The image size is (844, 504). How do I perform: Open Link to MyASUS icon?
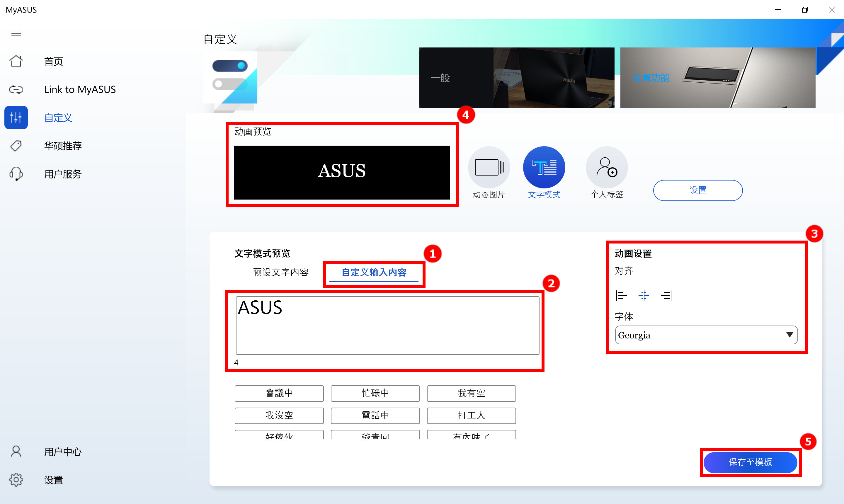16,90
